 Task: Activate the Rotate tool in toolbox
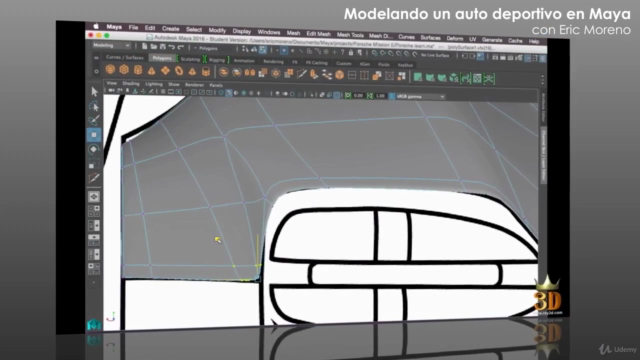(94, 149)
